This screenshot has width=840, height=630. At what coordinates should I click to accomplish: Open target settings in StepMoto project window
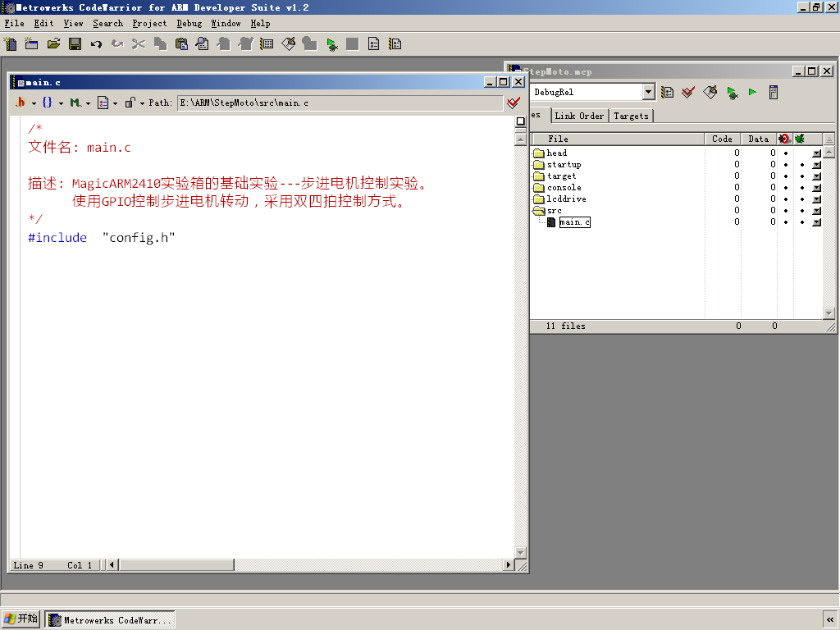click(667, 92)
